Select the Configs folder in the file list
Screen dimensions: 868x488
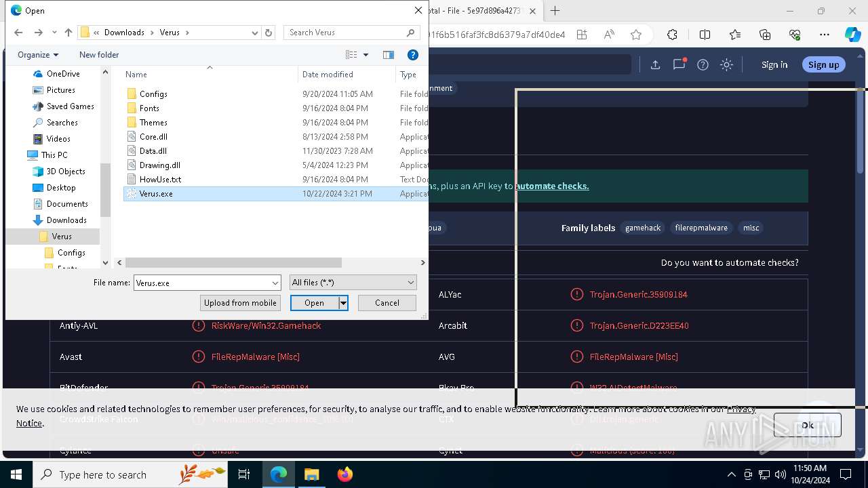153,94
